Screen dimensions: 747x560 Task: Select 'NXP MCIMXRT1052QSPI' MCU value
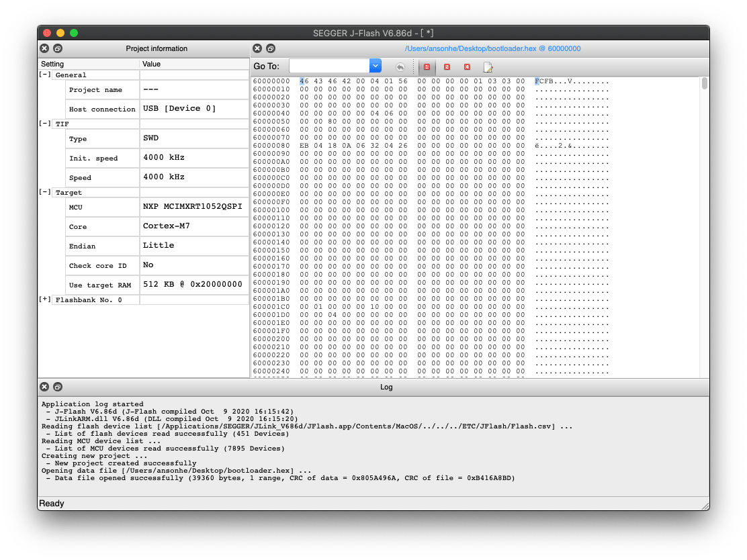pos(194,207)
